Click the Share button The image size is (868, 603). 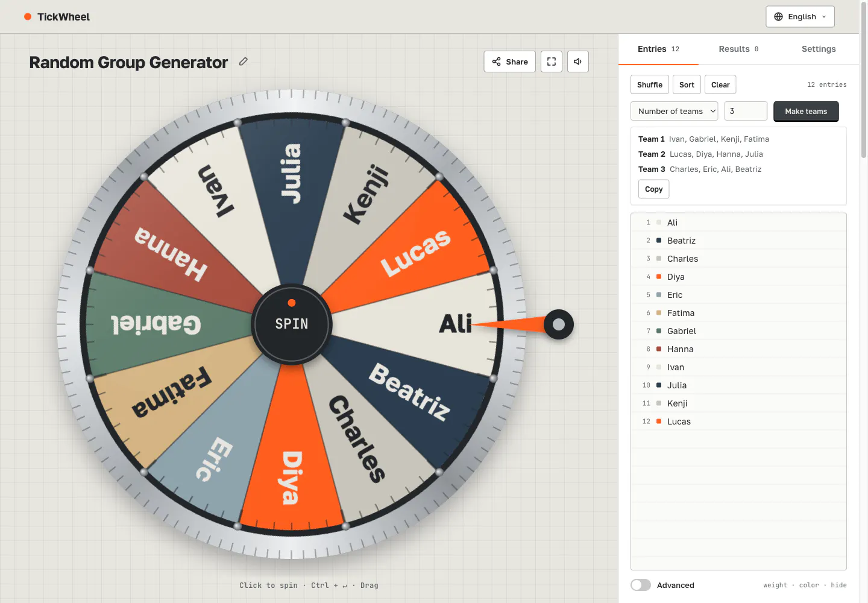(x=510, y=62)
